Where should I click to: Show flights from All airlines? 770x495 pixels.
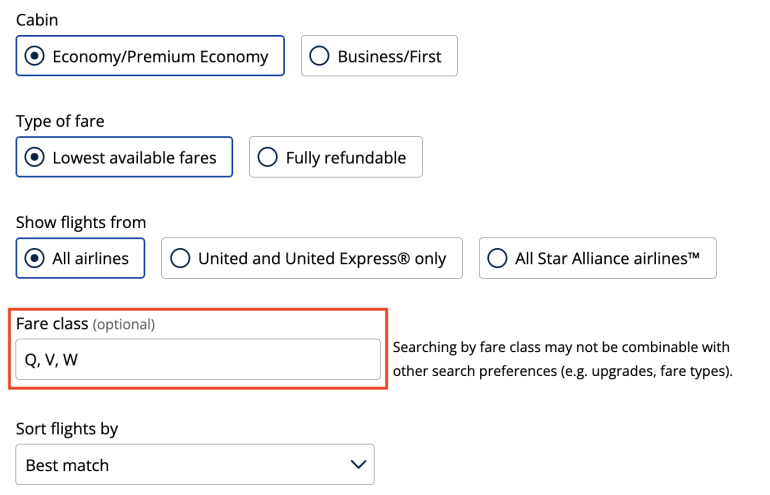(80, 258)
